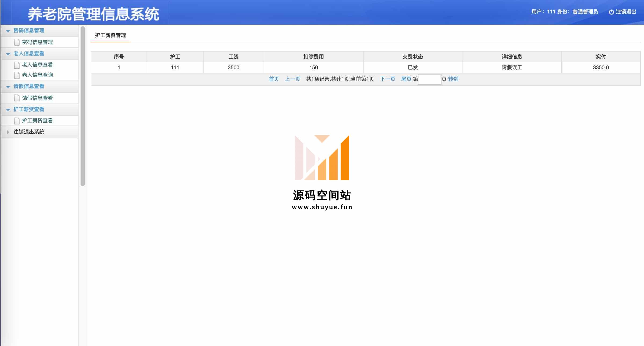Focus the page number input field

(x=429, y=79)
